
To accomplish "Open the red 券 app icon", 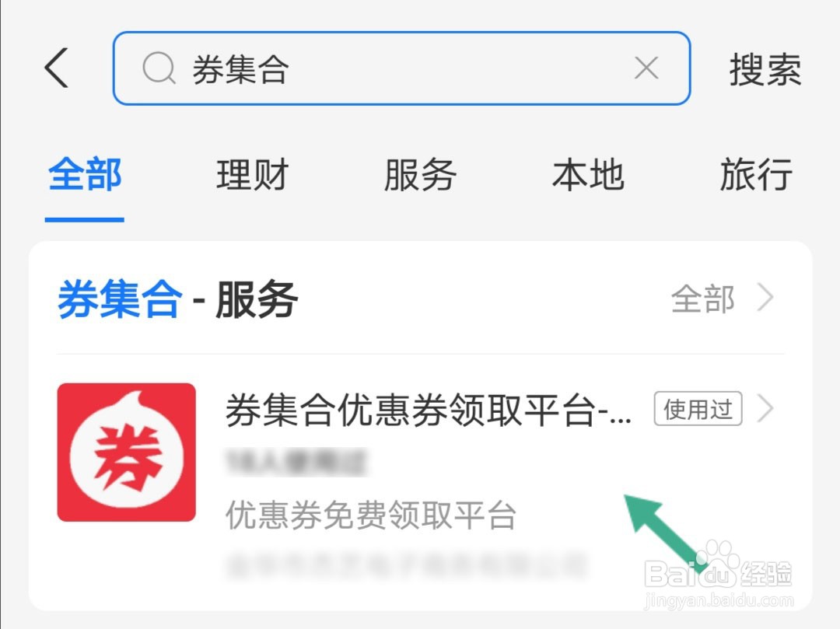I will pyautogui.click(x=127, y=452).
